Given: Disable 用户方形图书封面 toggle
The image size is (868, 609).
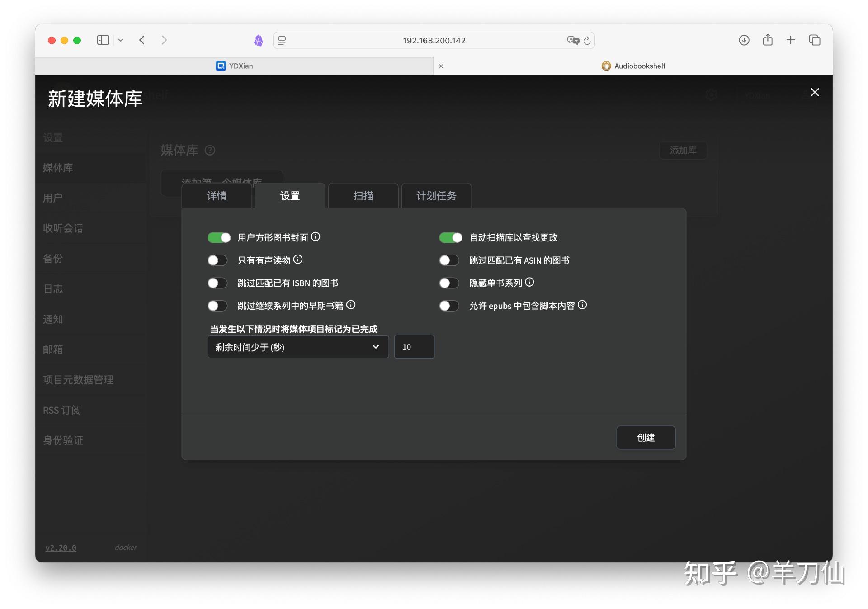Looking at the screenshot, I should (x=219, y=237).
